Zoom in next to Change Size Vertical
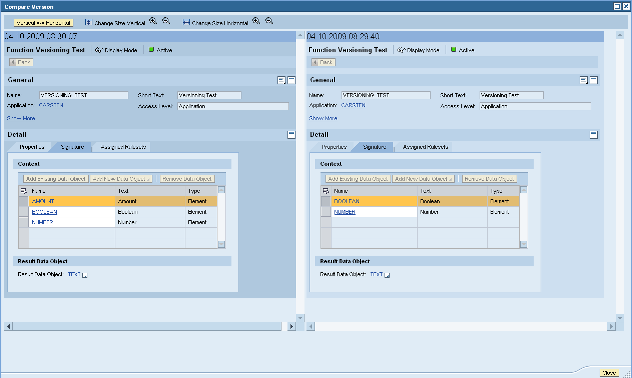This screenshot has width=632, height=378. click(153, 21)
